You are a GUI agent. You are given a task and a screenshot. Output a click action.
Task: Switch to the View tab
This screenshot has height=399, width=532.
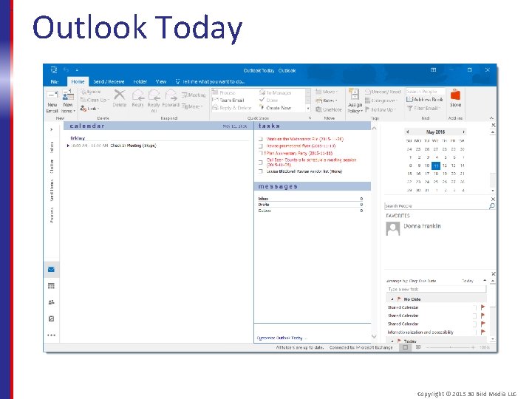(161, 82)
